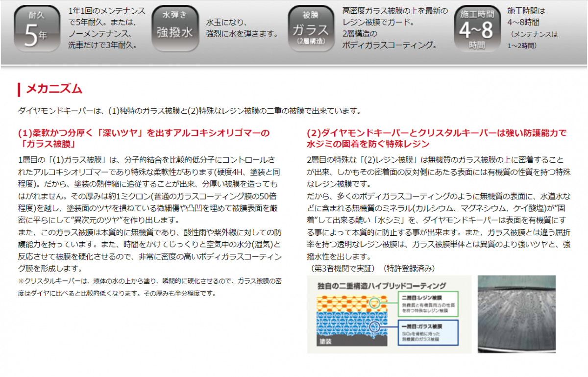The image size is (588, 377).
Task: Click the 施工時間 4~8時間 badge
Action: coord(477,28)
